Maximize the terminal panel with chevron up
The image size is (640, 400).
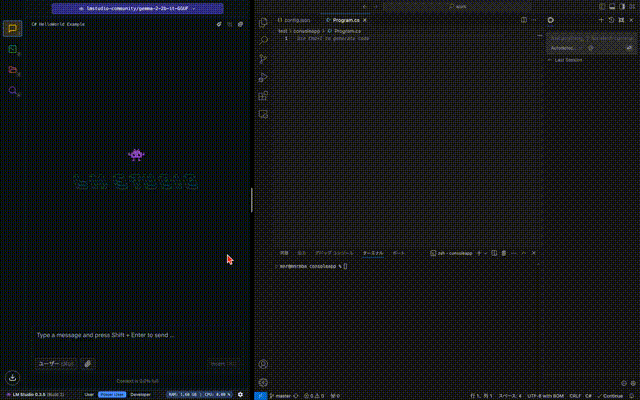click(x=524, y=253)
